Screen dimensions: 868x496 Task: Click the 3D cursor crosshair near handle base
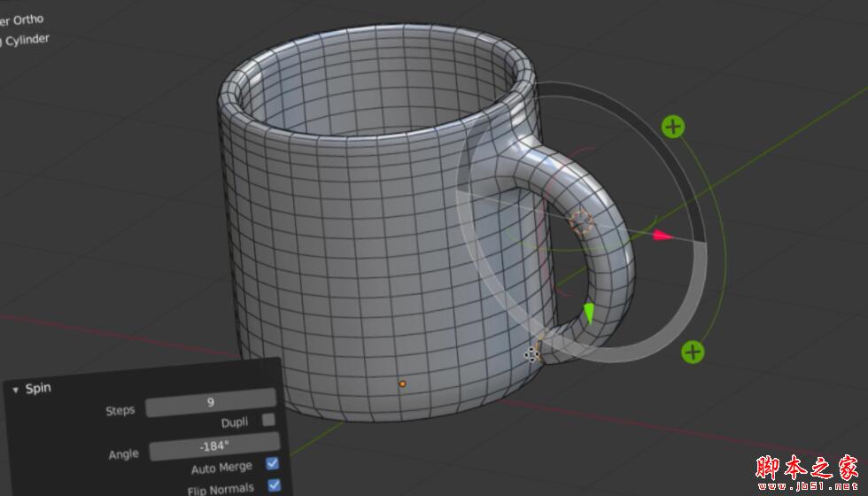click(531, 354)
